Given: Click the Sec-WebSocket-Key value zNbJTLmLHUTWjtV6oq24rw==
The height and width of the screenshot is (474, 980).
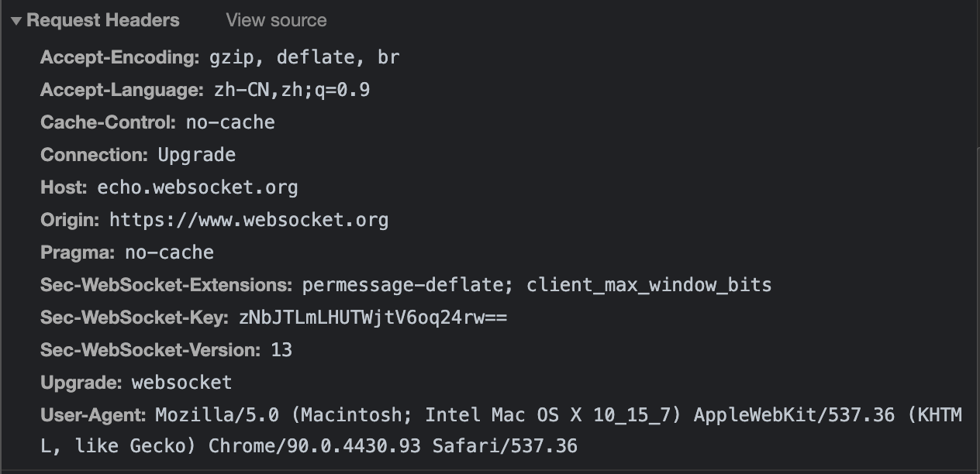Looking at the screenshot, I should click(x=374, y=318).
